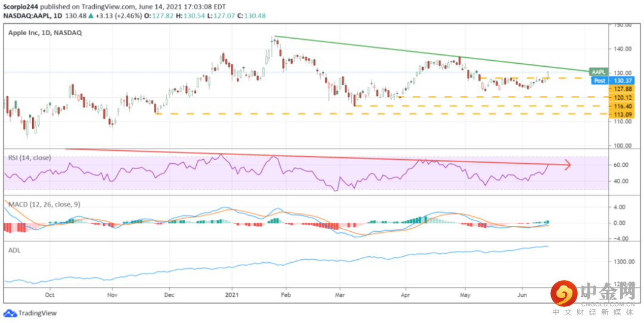Click the Apr label on time axis
The height and width of the screenshot is (323, 644).
(x=406, y=294)
